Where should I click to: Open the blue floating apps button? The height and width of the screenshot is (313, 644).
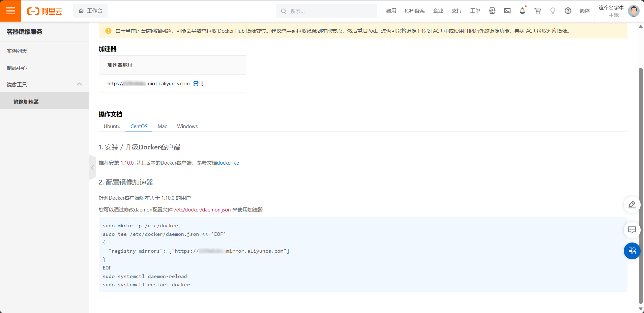point(632,251)
